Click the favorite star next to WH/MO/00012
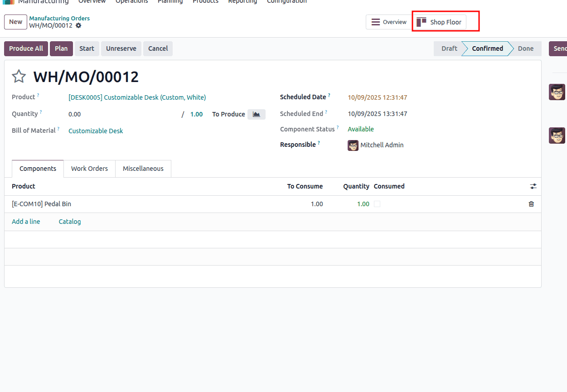 [18, 76]
